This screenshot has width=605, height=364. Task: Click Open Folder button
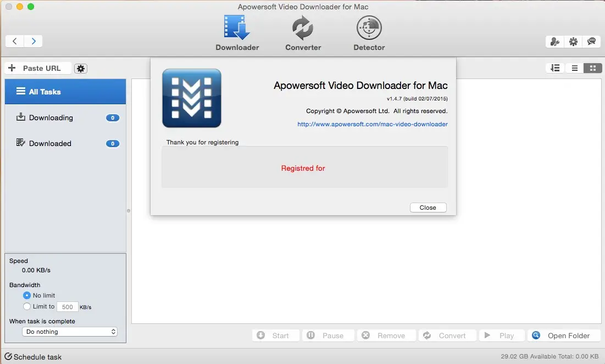click(x=564, y=335)
